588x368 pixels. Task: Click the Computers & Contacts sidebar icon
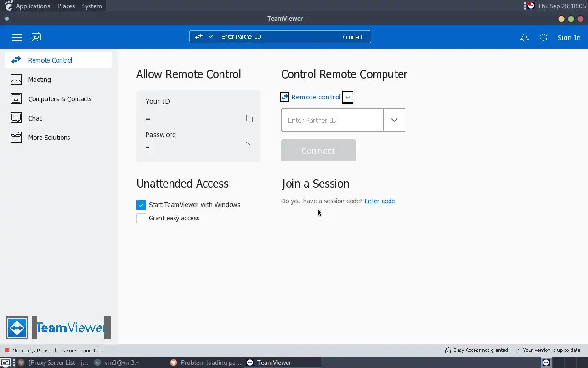pyautogui.click(x=16, y=98)
